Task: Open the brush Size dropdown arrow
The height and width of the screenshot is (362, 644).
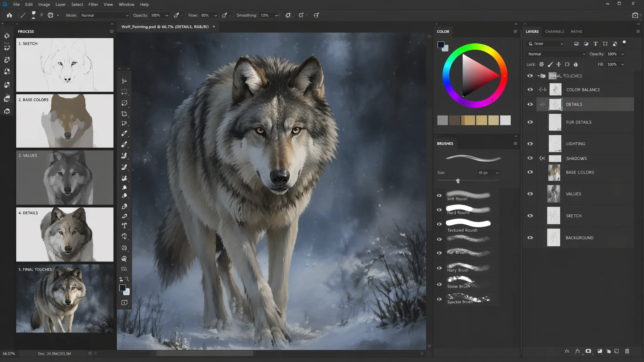Action: click(497, 173)
